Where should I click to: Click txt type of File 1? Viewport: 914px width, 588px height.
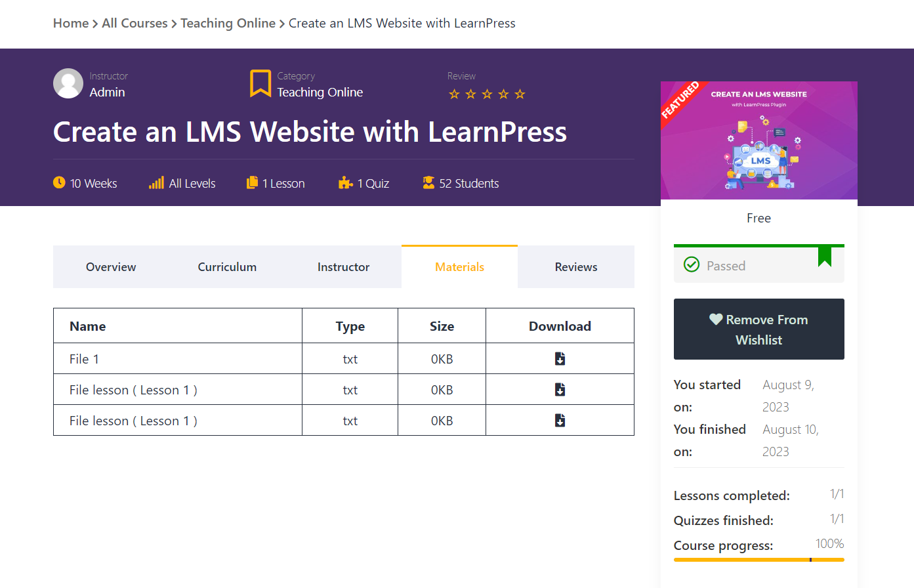pyautogui.click(x=350, y=359)
